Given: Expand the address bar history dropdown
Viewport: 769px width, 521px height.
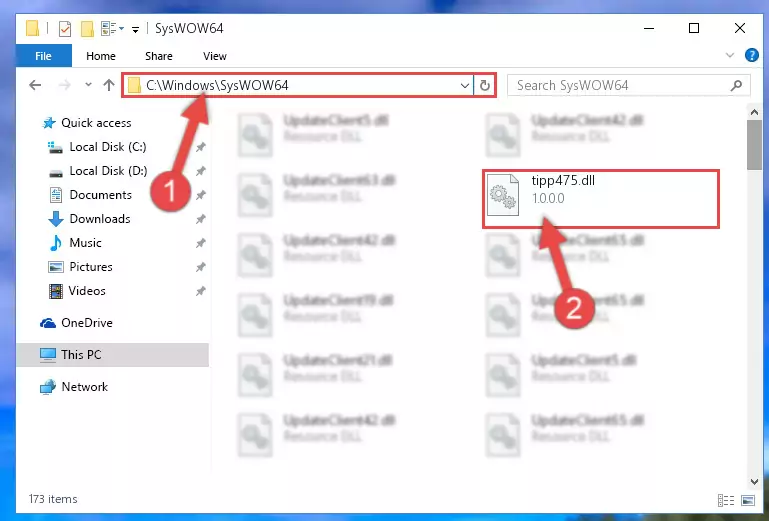Looking at the screenshot, I should coord(465,85).
